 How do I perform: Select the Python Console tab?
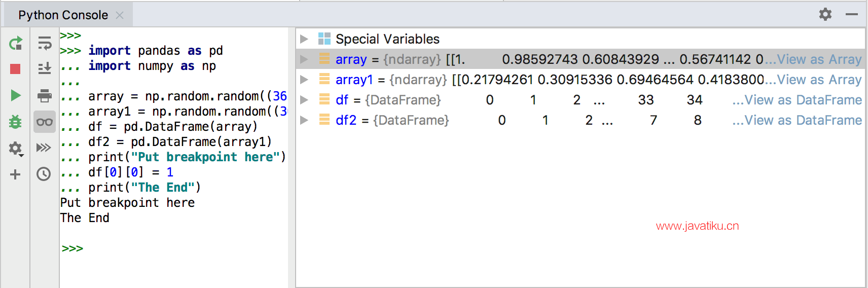[x=63, y=15]
